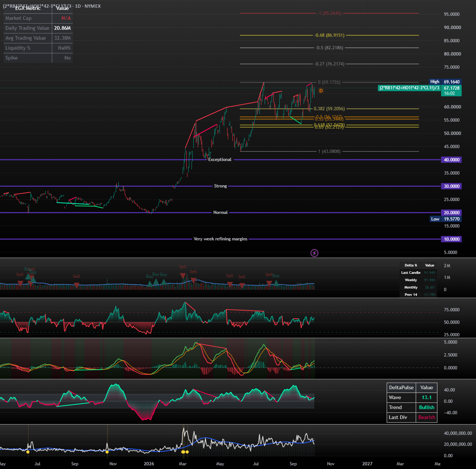476x469 pixels.
Task: Click the DeltaPulse table header
Action: pos(401,388)
